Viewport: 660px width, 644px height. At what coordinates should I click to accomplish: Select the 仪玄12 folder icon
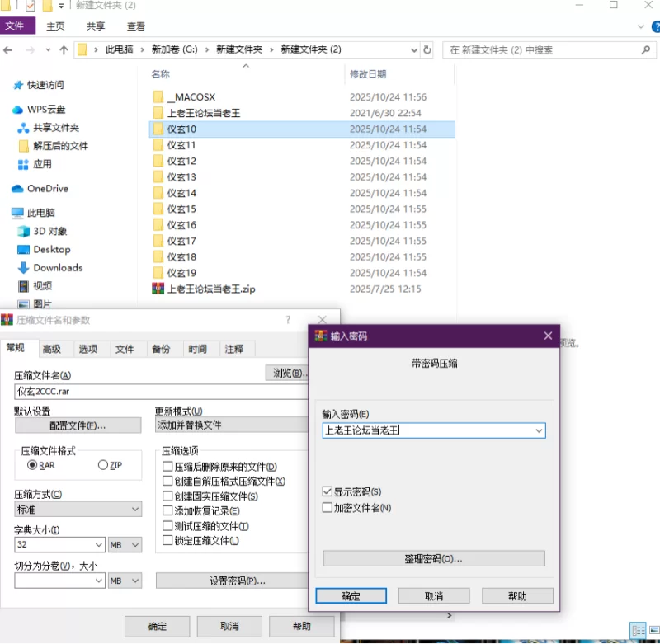pyautogui.click(x=158, y=161)
